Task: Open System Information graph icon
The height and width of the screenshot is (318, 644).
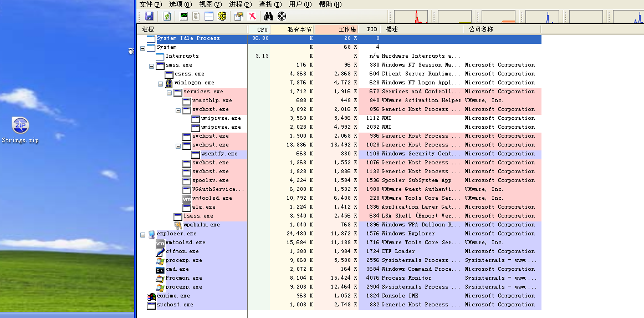Action: (x=185, y=16)
